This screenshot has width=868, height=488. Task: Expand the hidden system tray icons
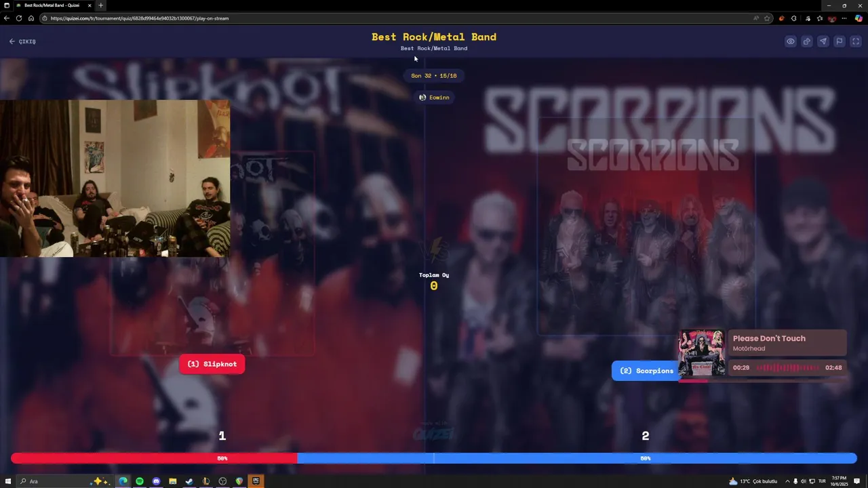coord(787,481)
